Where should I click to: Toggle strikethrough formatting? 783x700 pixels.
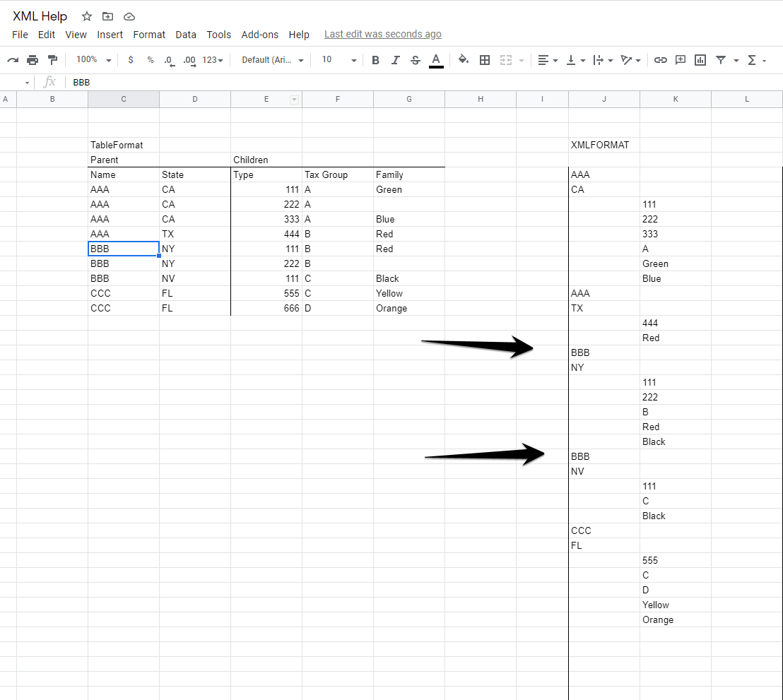[416, 60]
